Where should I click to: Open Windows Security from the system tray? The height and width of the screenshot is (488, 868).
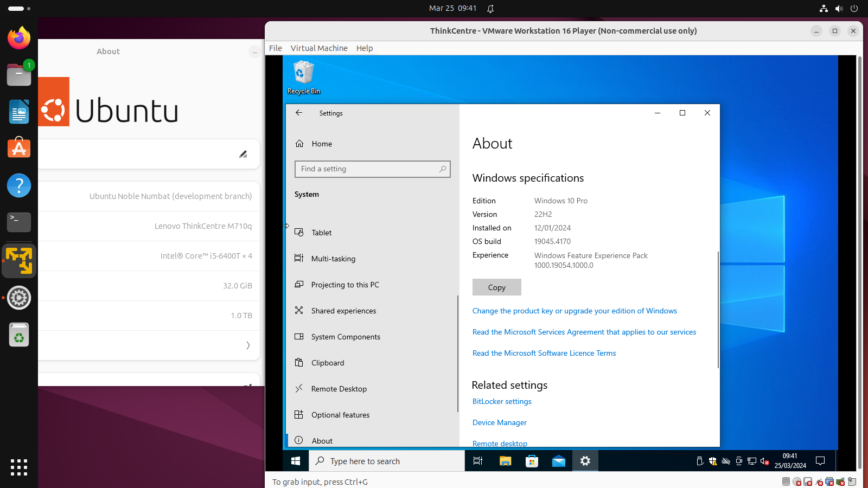pyautogui.click(x=713, y=461)
